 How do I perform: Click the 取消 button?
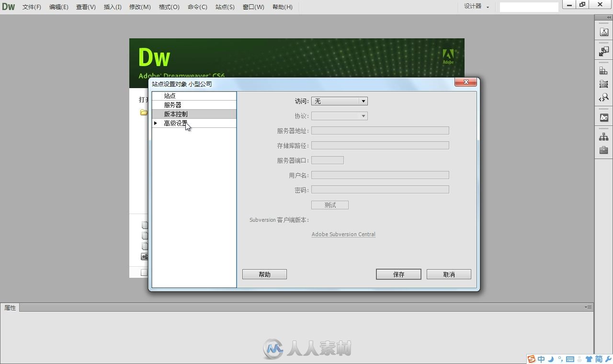(x=449, y=274)
